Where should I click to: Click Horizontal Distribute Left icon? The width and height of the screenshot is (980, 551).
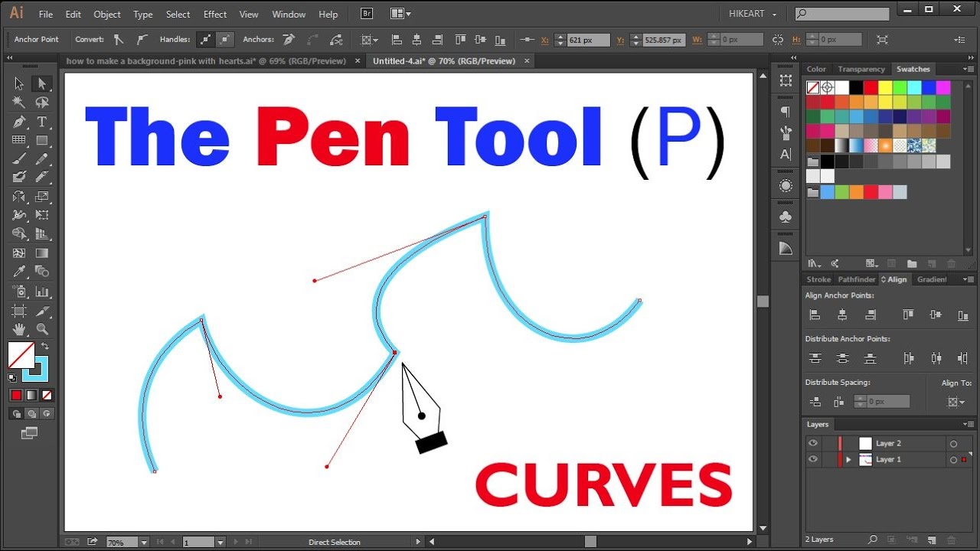pos(908,358)
